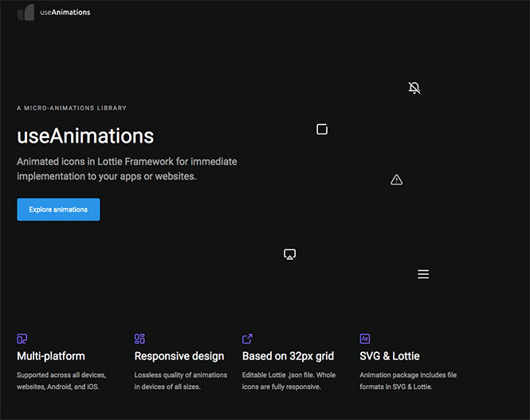Click the useAnimations logo icon
Screen dimensions: 530x420
coord(26,12)
